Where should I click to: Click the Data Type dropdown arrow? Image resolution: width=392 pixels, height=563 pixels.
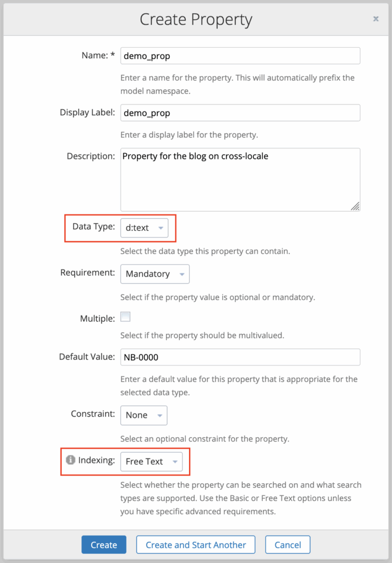tap(161, 228)
